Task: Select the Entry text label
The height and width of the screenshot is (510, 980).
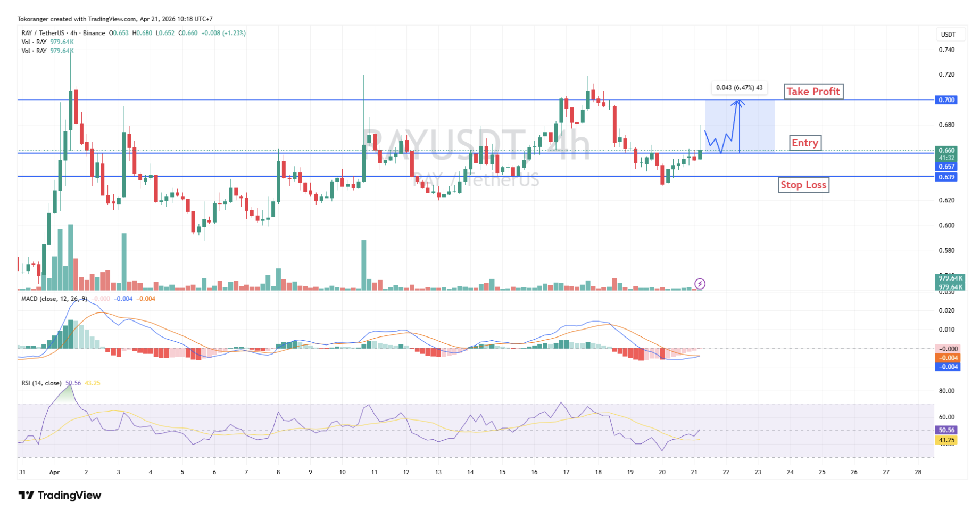Action: coord(804,143)
